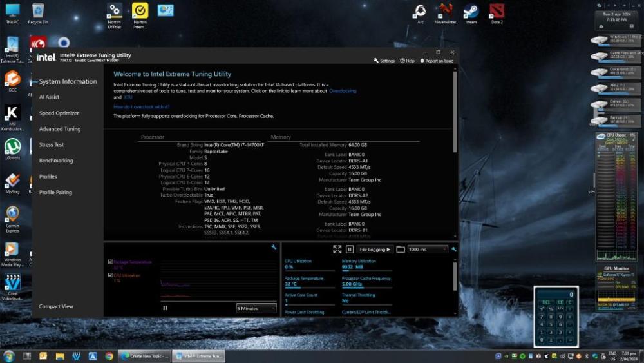Expand the monitor panel to full view
Viewport: 644px width, 363px height.
(337, 249)
